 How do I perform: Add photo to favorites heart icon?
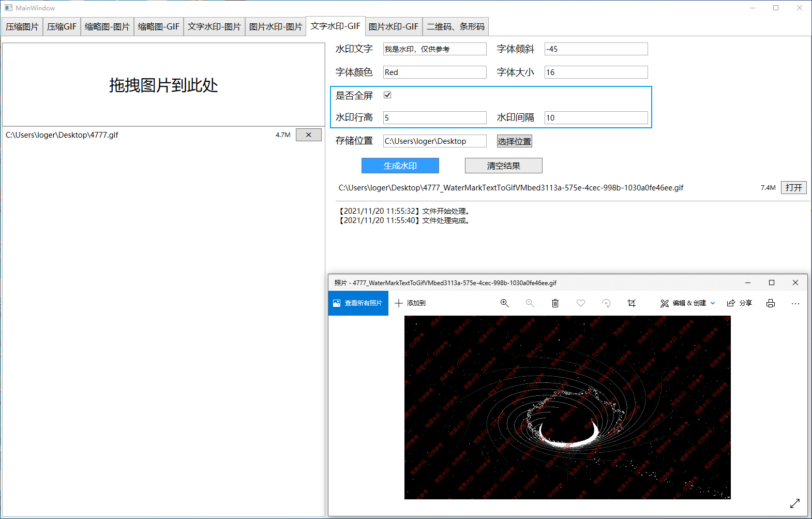[581, 303]
